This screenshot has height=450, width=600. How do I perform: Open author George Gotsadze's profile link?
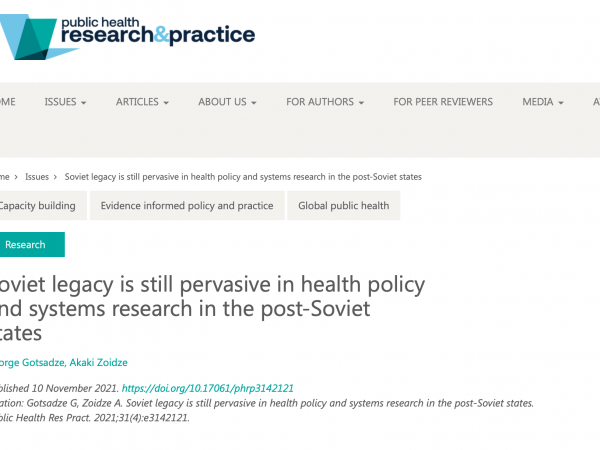point(32,362)
